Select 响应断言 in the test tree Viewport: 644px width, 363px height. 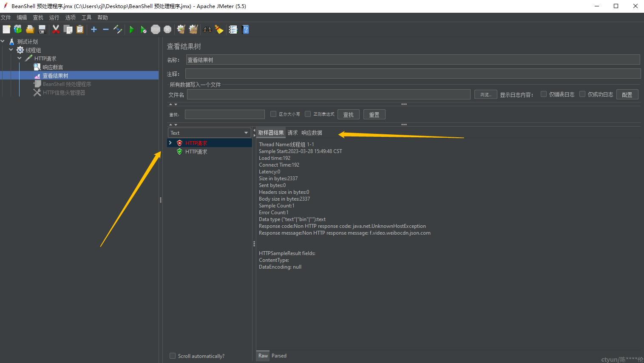point(53,67)
